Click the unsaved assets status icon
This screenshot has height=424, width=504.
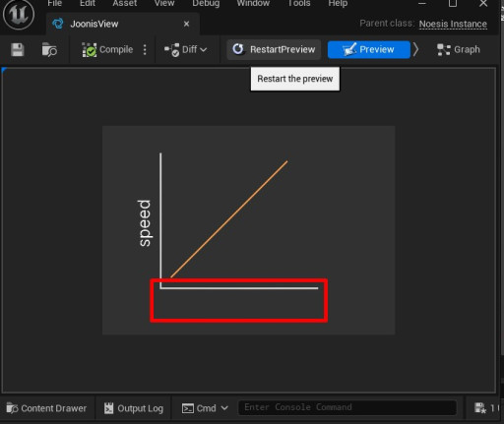tap(480, 408)
